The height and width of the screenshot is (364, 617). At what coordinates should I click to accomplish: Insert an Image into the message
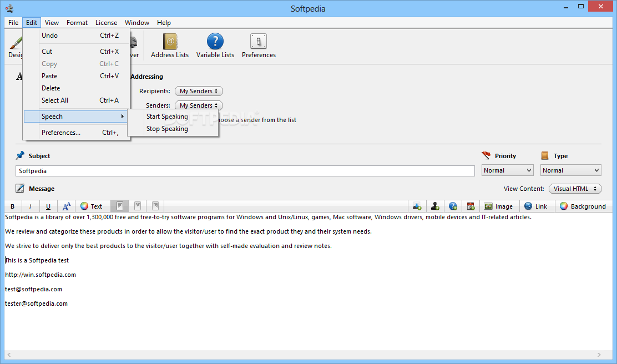[499, 206]
